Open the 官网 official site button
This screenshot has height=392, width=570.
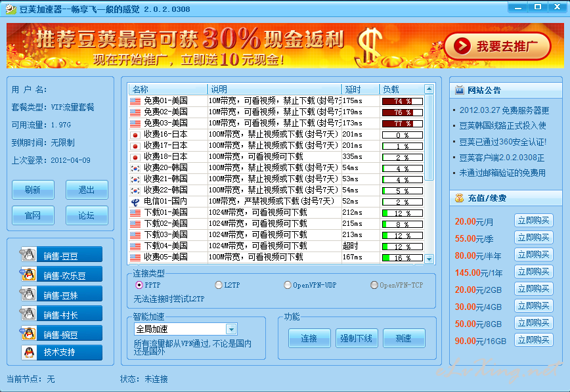[33, 215]
